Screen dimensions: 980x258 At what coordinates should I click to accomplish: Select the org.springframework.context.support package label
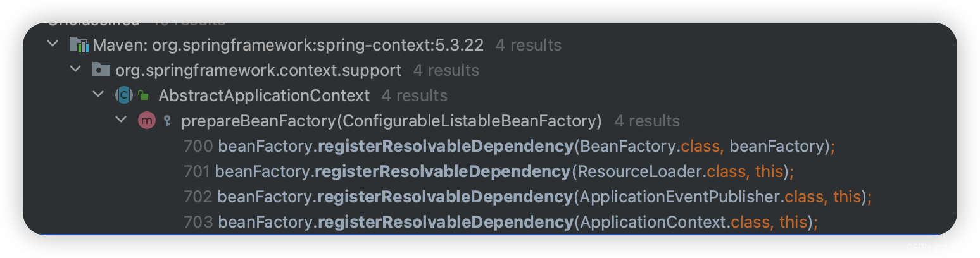(x=258, y=70)
